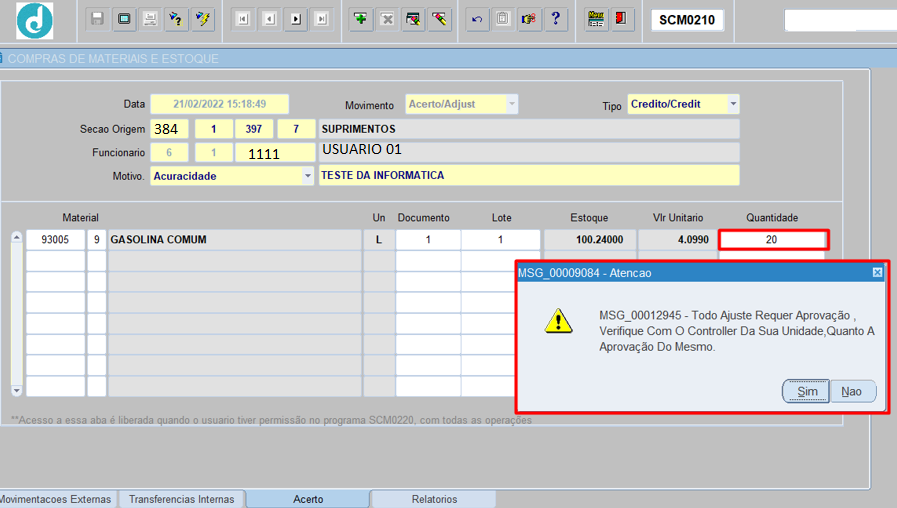Click Vlr Unitario value 4.0990
897x508 pixels.
point(677,240)
